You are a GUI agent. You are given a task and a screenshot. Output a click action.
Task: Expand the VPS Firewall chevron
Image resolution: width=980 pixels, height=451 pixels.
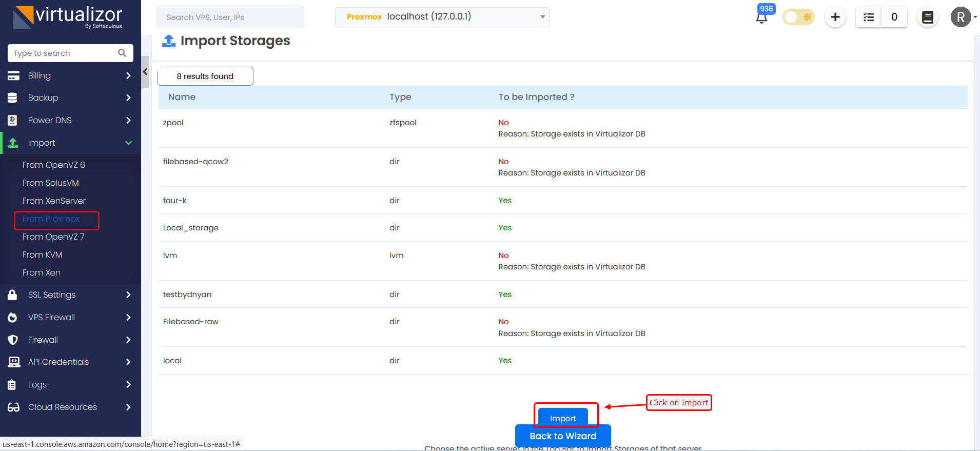128,317
